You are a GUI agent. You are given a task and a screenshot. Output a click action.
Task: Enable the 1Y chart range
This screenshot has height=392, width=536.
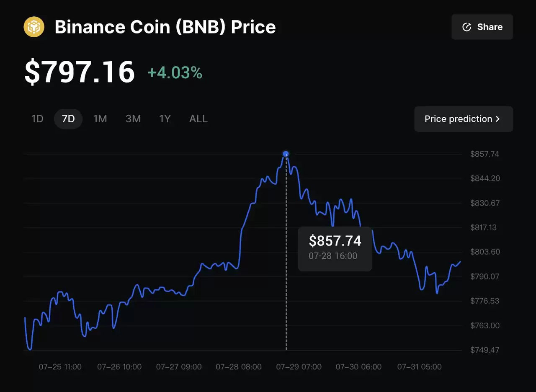pos(165,119)
